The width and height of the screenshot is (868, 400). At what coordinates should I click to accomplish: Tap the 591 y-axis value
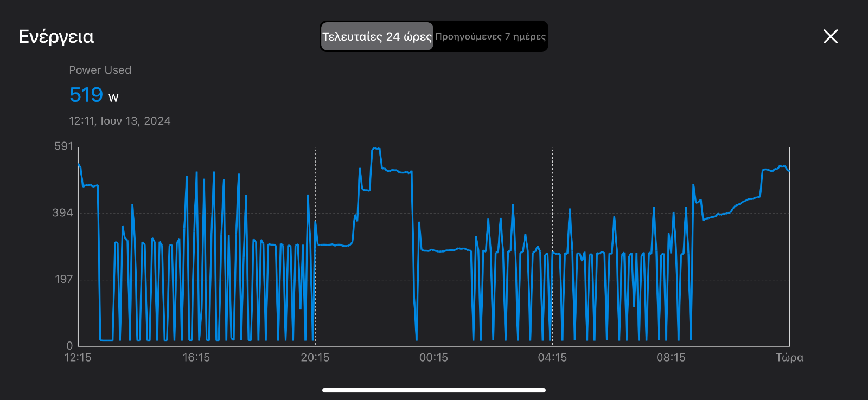click(x=63, y=146)
